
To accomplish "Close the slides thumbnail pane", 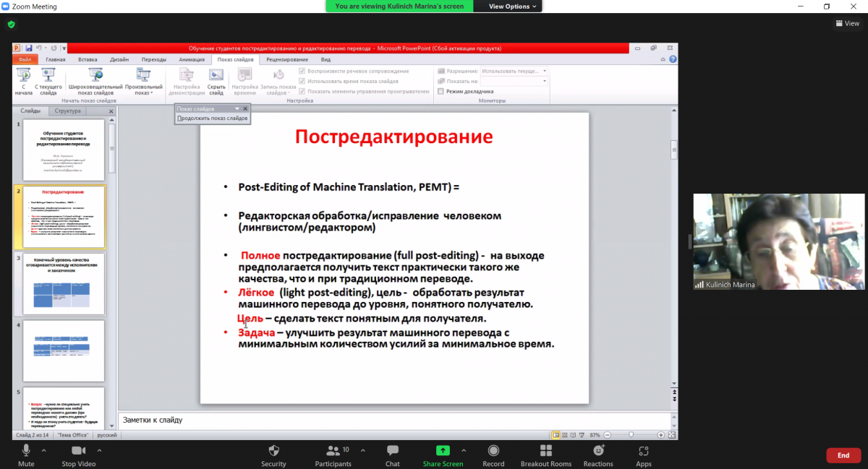I will 111,111.
